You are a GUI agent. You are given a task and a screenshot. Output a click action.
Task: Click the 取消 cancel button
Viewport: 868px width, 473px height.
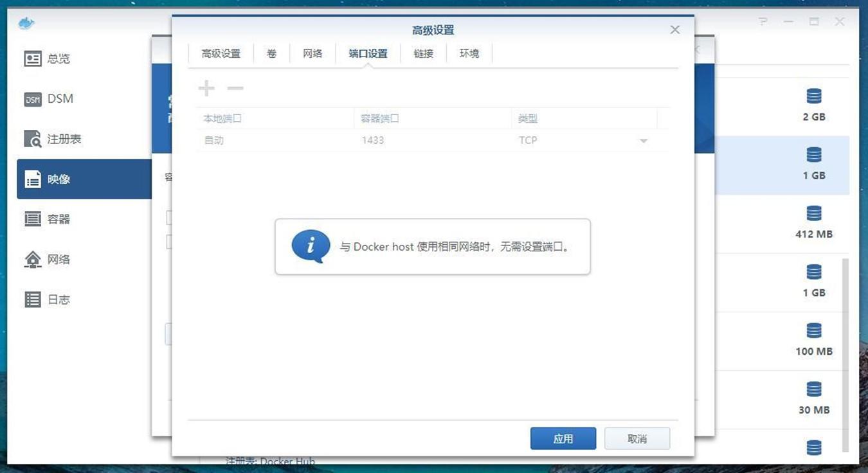pyautogui.click(x=637, y=438)
